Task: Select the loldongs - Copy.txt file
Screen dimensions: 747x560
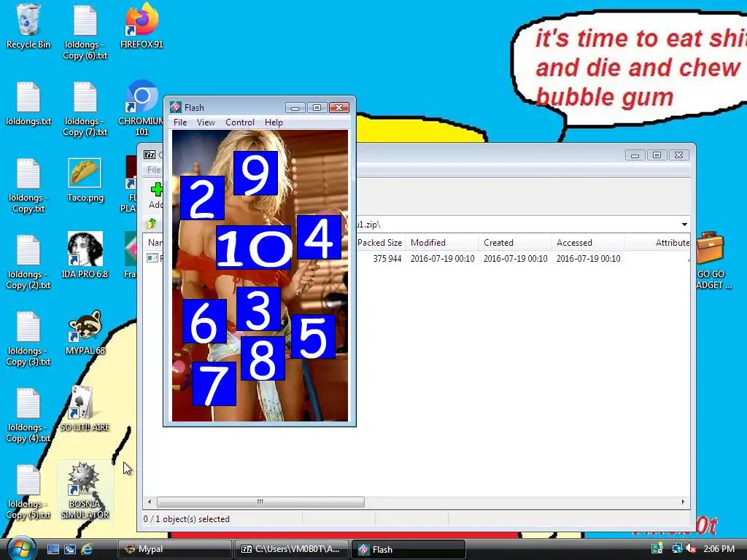Action: click(x=28, y=186)
